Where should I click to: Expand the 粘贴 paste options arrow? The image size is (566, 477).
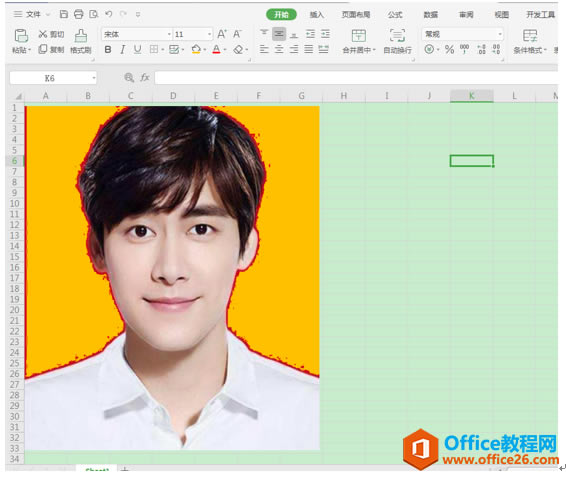[30, 50]
